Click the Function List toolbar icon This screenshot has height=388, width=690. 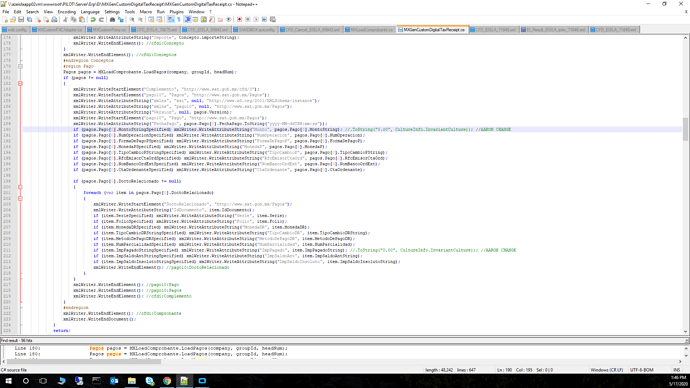212,19
